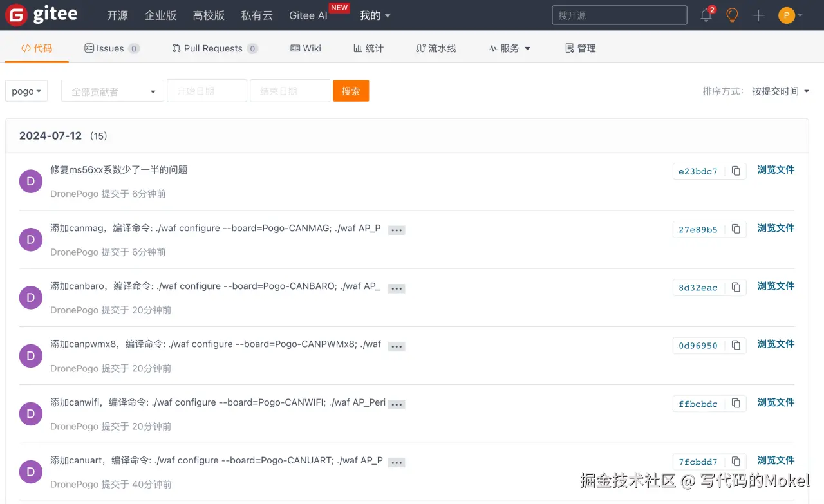Copy commit hash 27e89b5

(736, 229)
